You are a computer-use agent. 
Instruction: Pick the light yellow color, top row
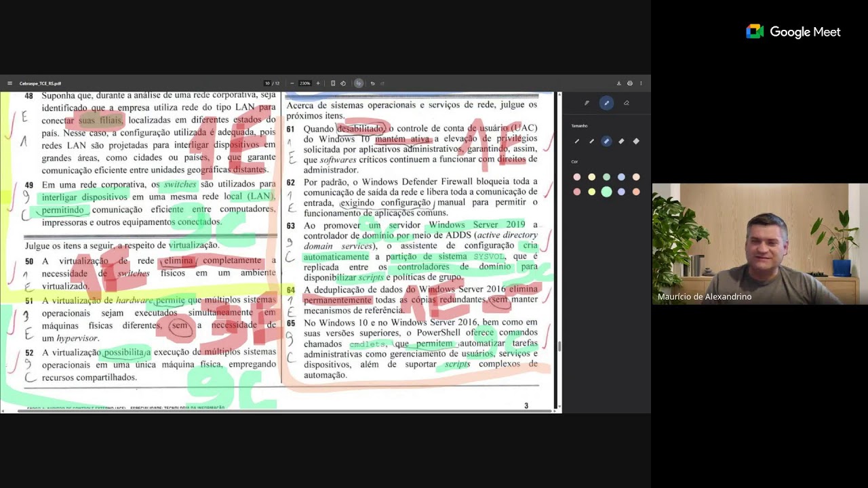pyautogui.click(x=591, y=177)
